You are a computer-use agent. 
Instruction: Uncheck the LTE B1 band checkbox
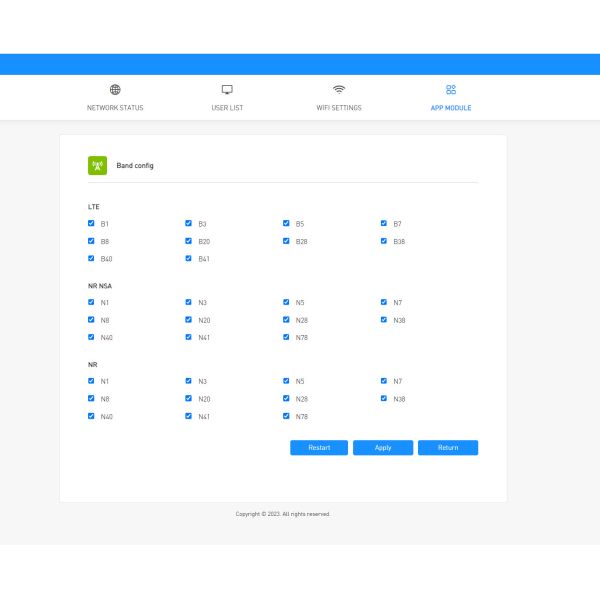point(91,224)
